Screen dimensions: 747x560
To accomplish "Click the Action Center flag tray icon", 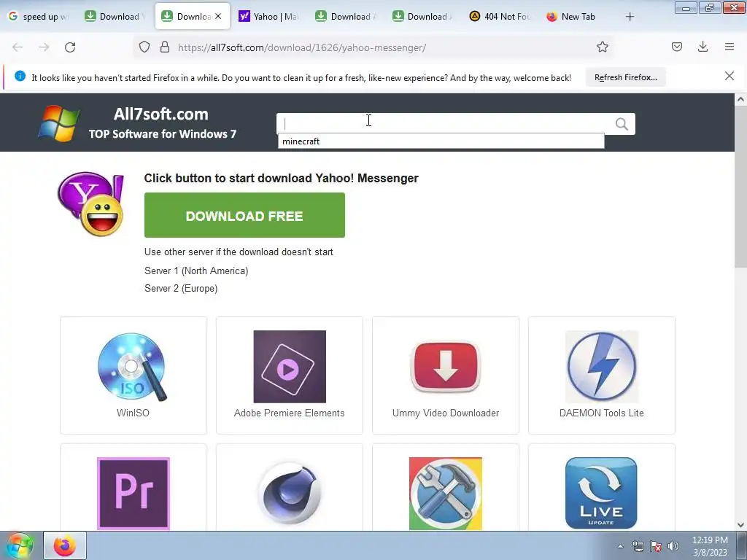I will click(x=656, y=546).
